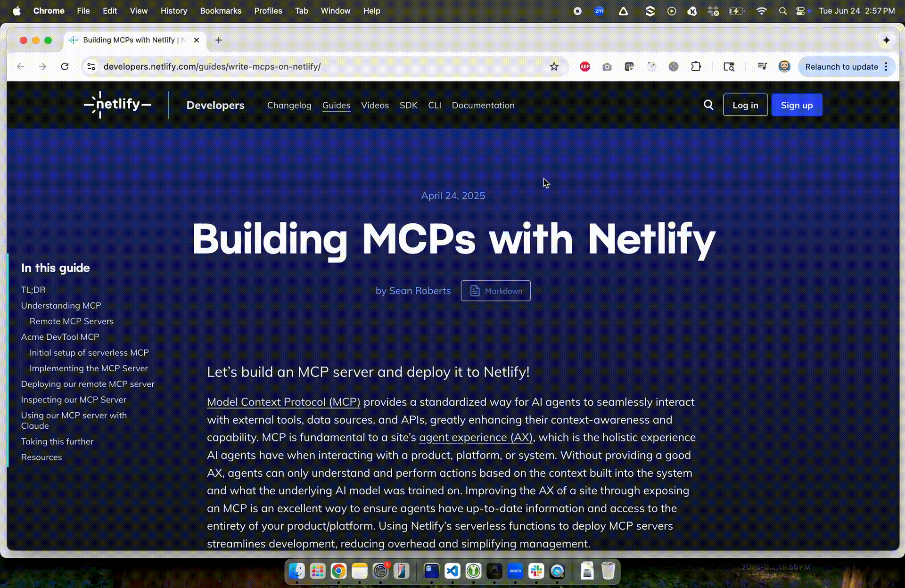Jump to Understanding MCP section
Viewport: 905px width, 588px height.
click(x=61, y=305)
